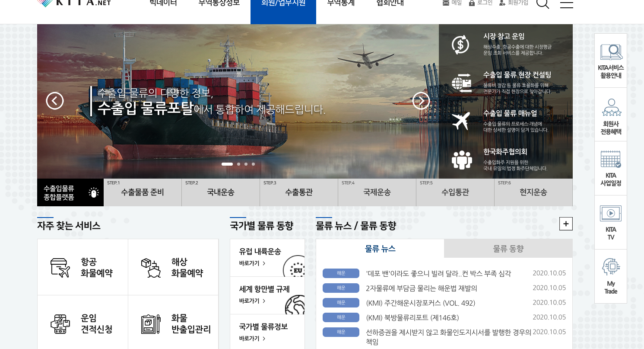
Task: Select STEP.2 국내운송
Action: click(x=221, y=192)
